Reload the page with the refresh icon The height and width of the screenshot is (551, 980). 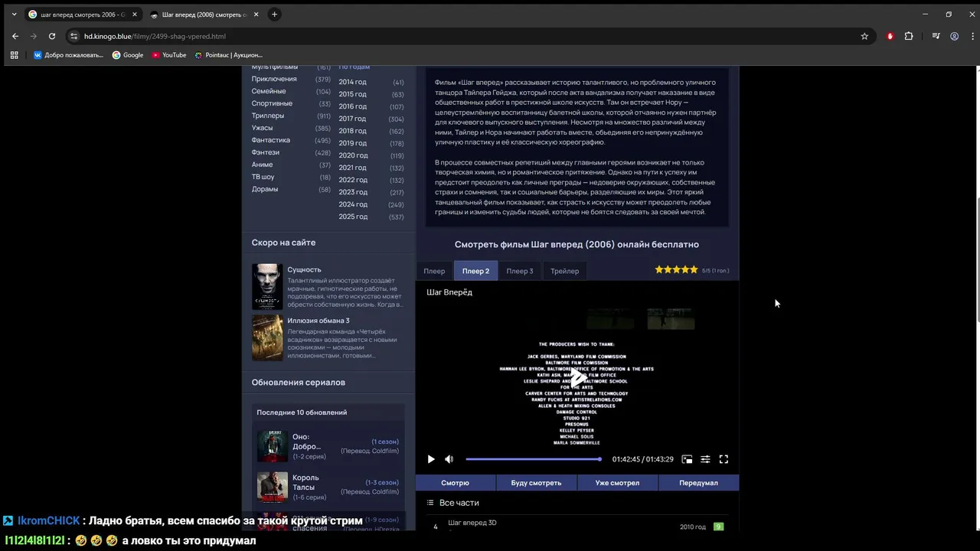coord(52,36)
